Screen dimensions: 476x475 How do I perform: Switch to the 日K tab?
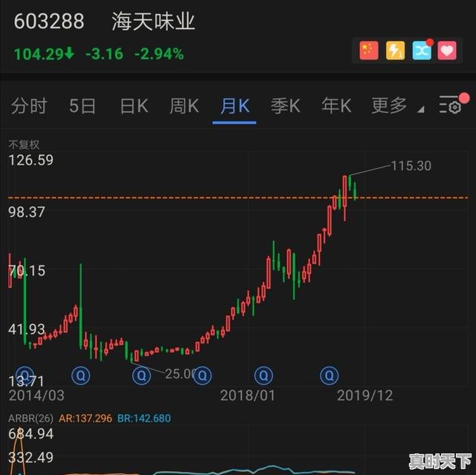134,106
